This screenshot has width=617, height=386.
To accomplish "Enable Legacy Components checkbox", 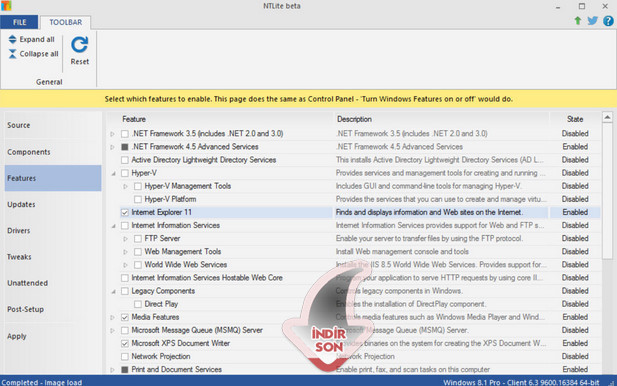I will point(125,291).
